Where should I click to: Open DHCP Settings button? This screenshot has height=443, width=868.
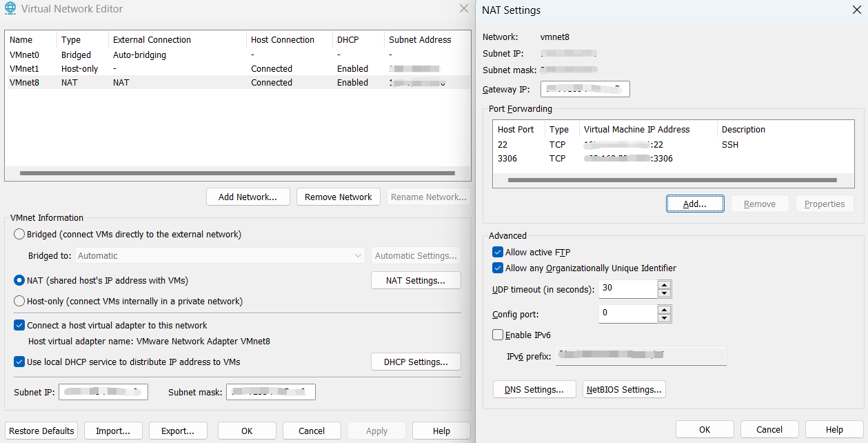[x=415, y=362]
